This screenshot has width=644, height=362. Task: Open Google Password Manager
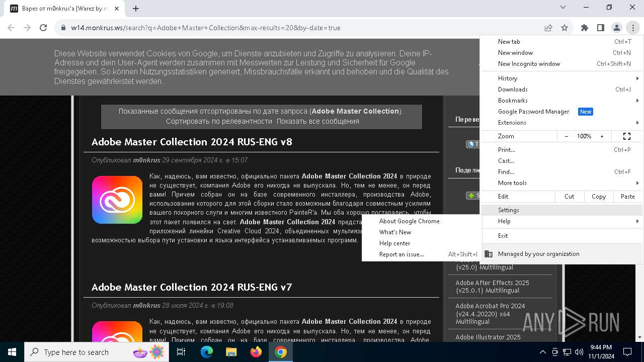[x=562, y=112]
